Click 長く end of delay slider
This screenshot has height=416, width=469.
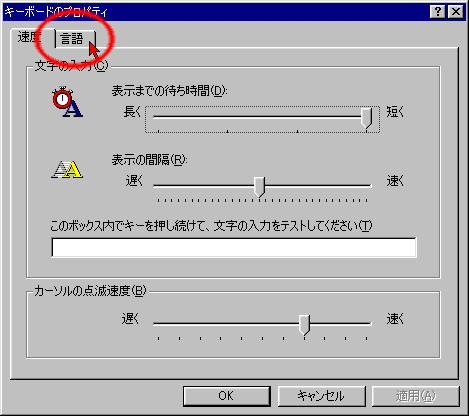(132, 112)
